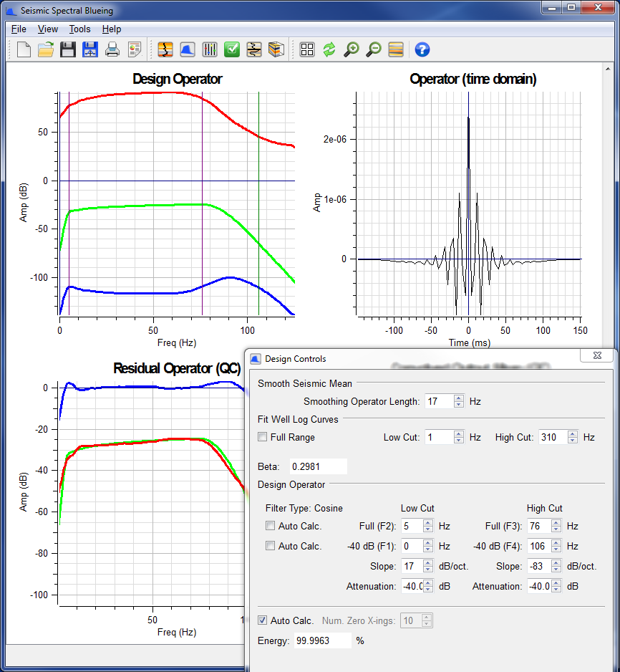This screenshot has width=620, height=672.
Task: Click the Full (F3) 76 input field
Action: click(x=539, y=526)
